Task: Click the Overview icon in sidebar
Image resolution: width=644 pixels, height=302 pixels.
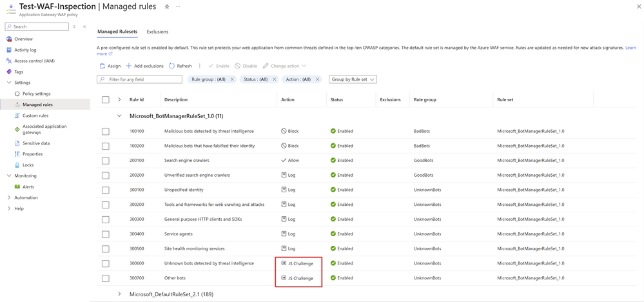Action: click(x=10, y=39)
